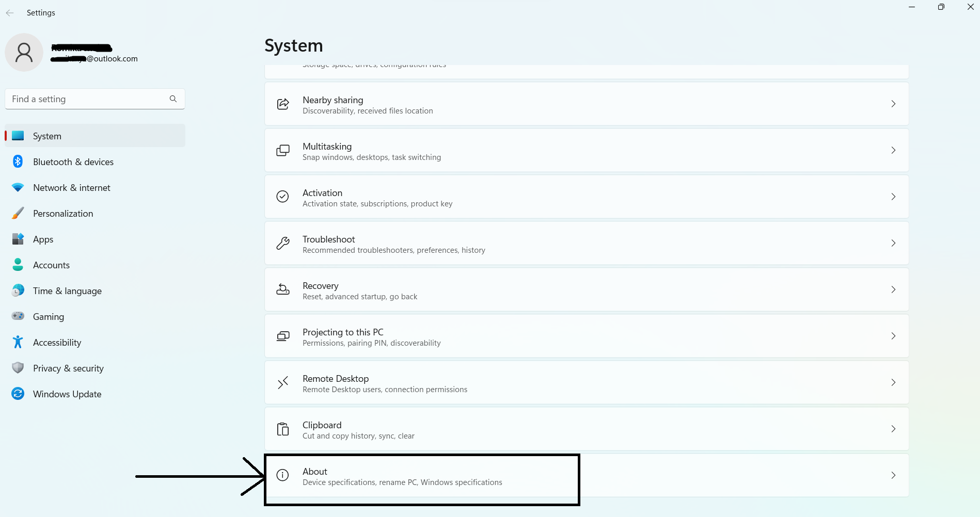This screenshot has height=517, width=980.
Task: Click the Personalization paintbrush icon
Action: (x=18, y=213)
